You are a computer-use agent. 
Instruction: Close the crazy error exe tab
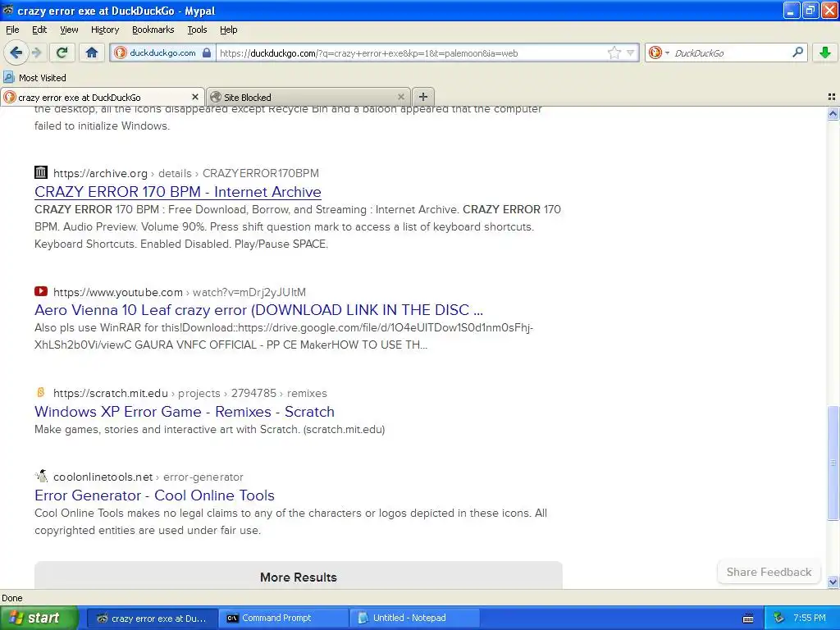[x=195, y=97]
